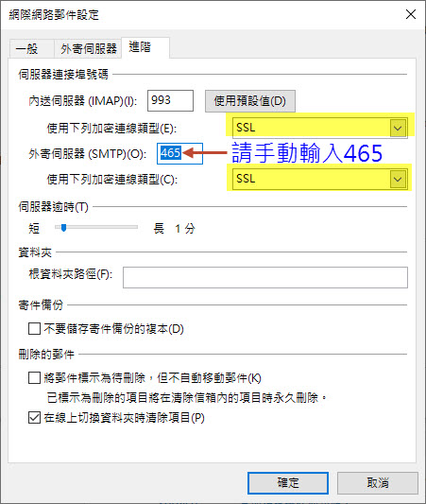Screen dimensions: 426x504
Task: Open the SMTP encryption type SSL dropdown
Action: [320, 179]
